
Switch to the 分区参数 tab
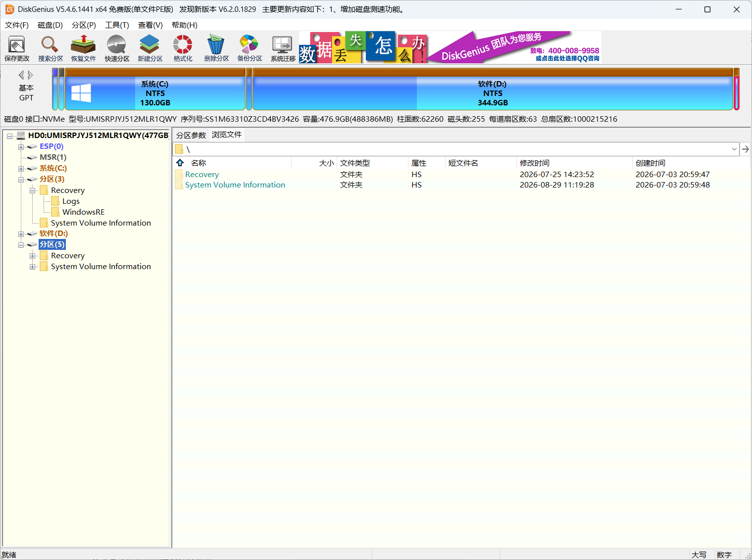191,135
